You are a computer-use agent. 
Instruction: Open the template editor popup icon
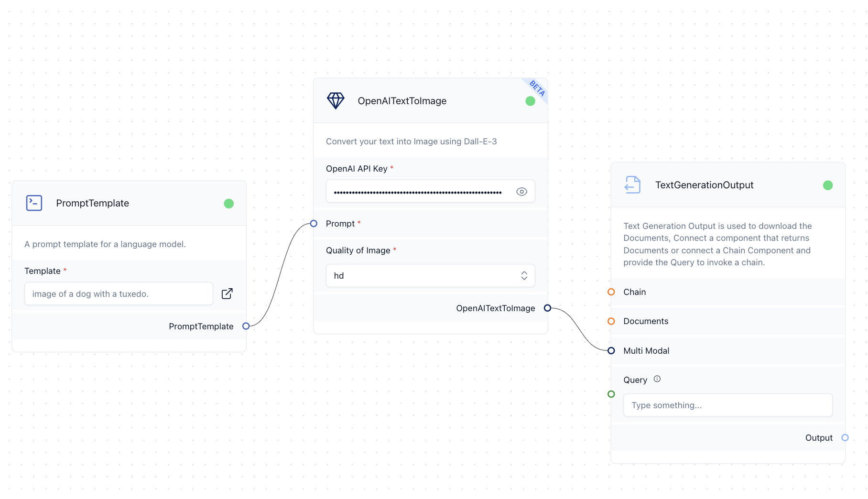coord(227,293)
